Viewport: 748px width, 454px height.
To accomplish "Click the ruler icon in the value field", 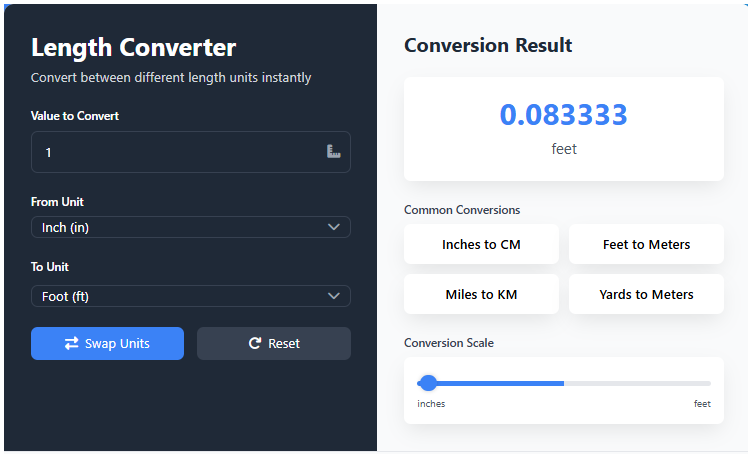I will 334,152.
